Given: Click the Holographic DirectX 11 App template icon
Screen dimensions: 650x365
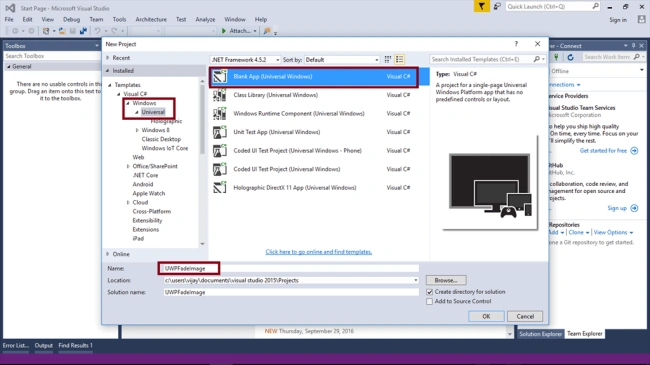Looking at the screenshot, I should (x=220, y=188).
